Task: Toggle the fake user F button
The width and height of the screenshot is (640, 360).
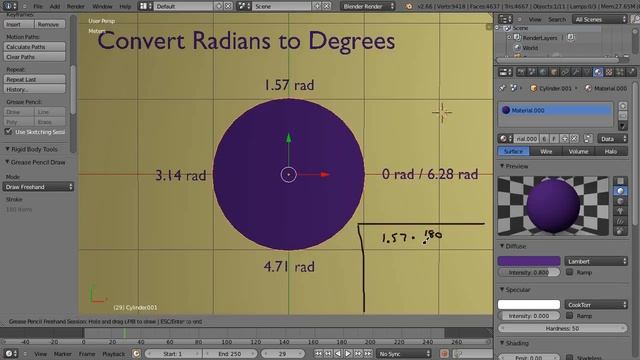Action: tap(554, 139)
